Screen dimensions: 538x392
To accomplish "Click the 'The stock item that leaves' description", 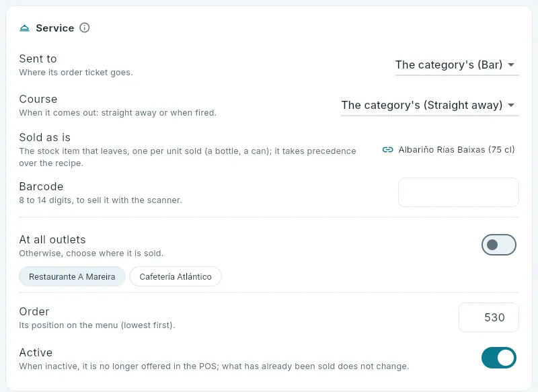I will pos(188,157).
